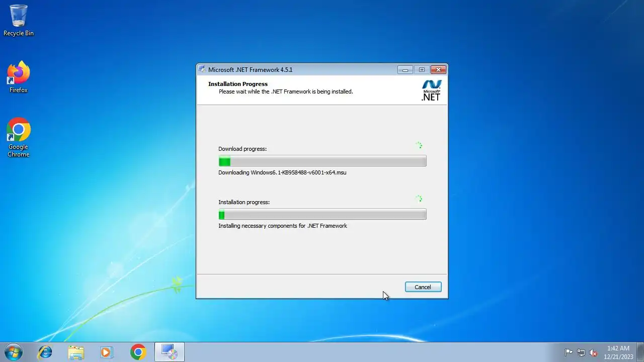
Task: Click the Show desktop strip beside the clock
Action: [x=640, y=352]
